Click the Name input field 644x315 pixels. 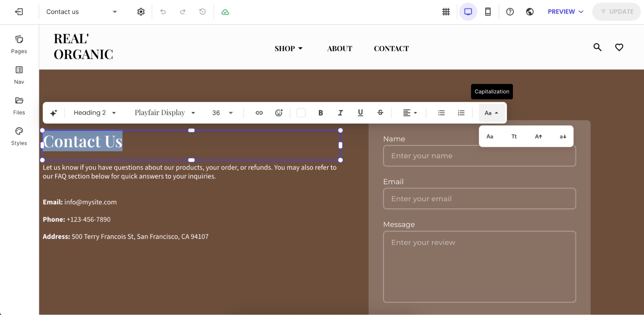(x=479, y=156)
